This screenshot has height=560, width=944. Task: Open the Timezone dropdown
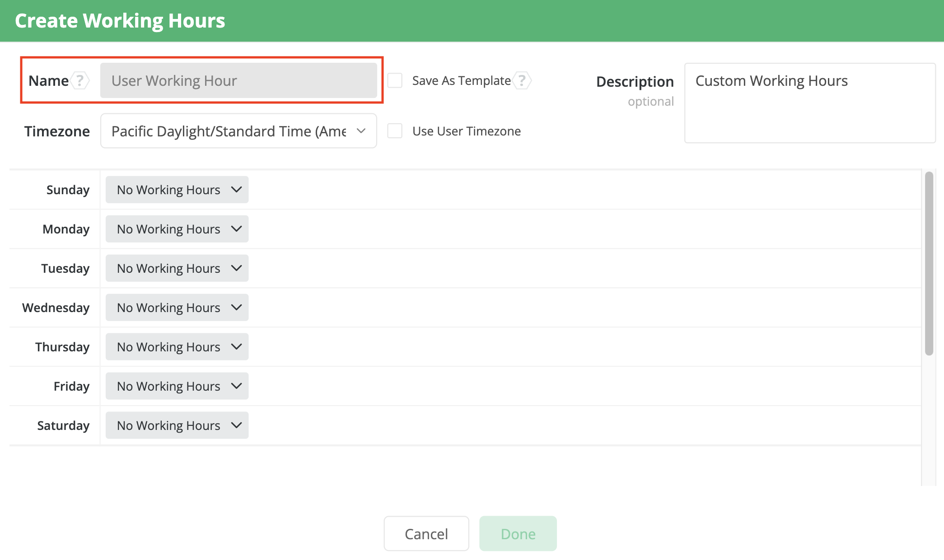[238, 131]
